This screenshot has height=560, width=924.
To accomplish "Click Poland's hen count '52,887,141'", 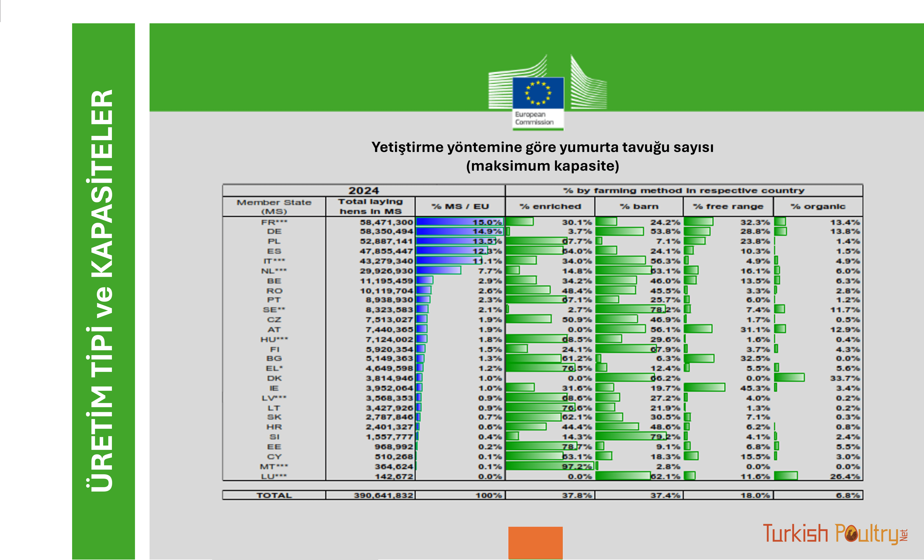I will (x=386, y=241).
